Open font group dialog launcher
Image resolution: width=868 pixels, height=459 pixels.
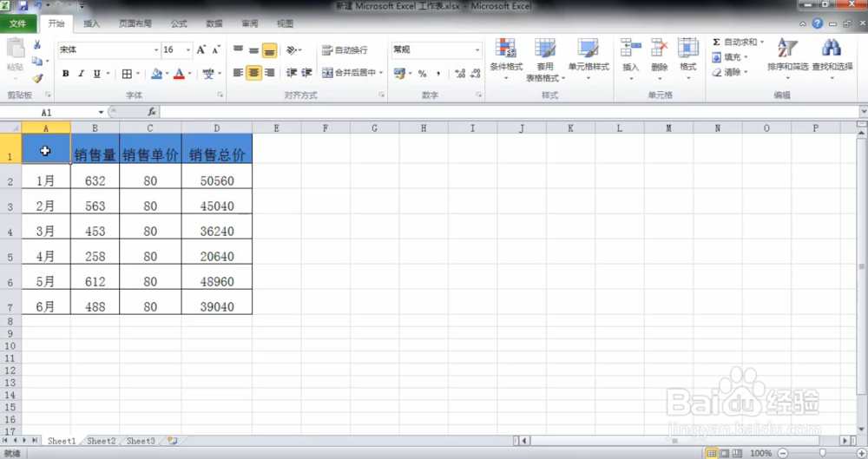[x=220, y=95]
